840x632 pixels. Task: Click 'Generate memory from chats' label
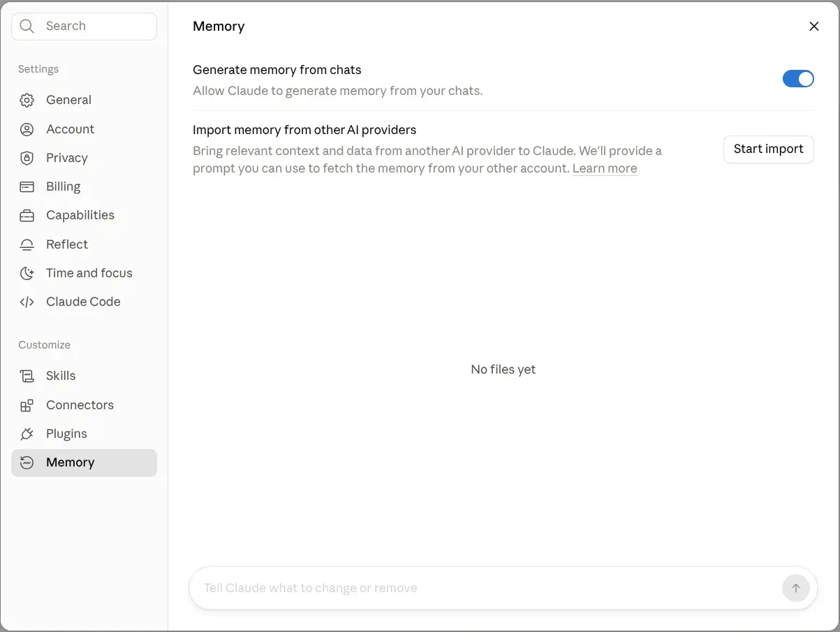point(277,70)
